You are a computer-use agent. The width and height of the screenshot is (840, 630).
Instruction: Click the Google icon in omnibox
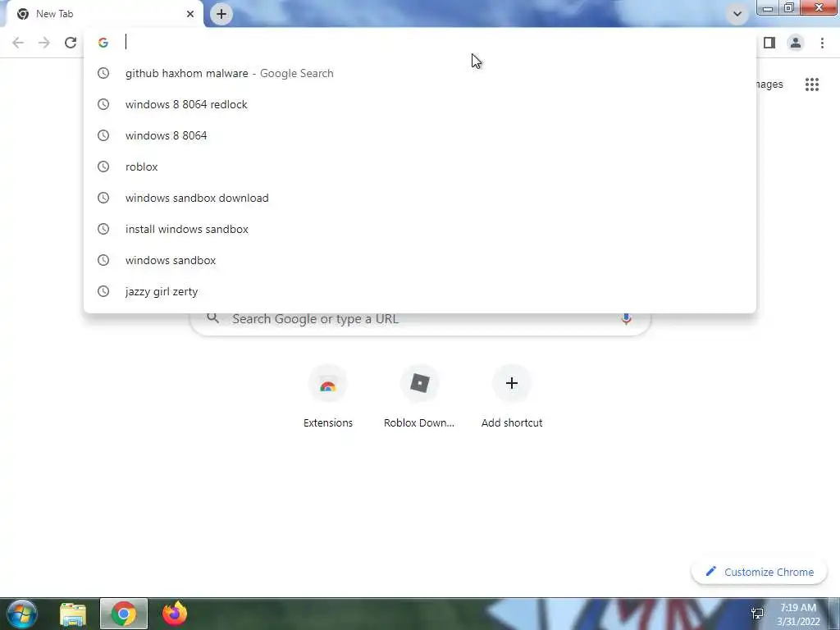click(103, 43)
